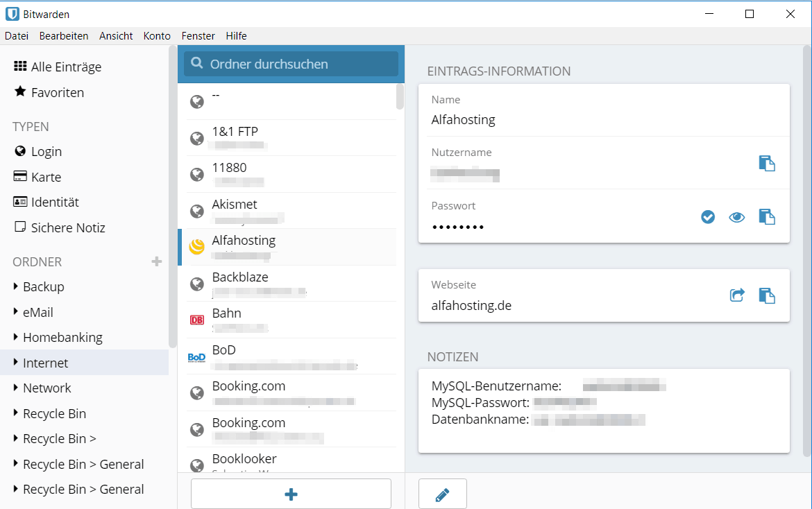Click the plus button to add entry
The image size is (812, 509).
(x=291, y=494)
